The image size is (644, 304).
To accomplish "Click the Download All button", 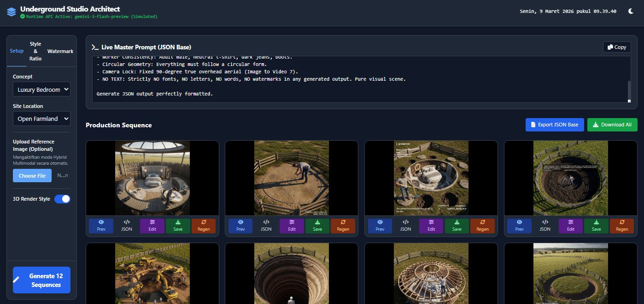I will [612, 125].
